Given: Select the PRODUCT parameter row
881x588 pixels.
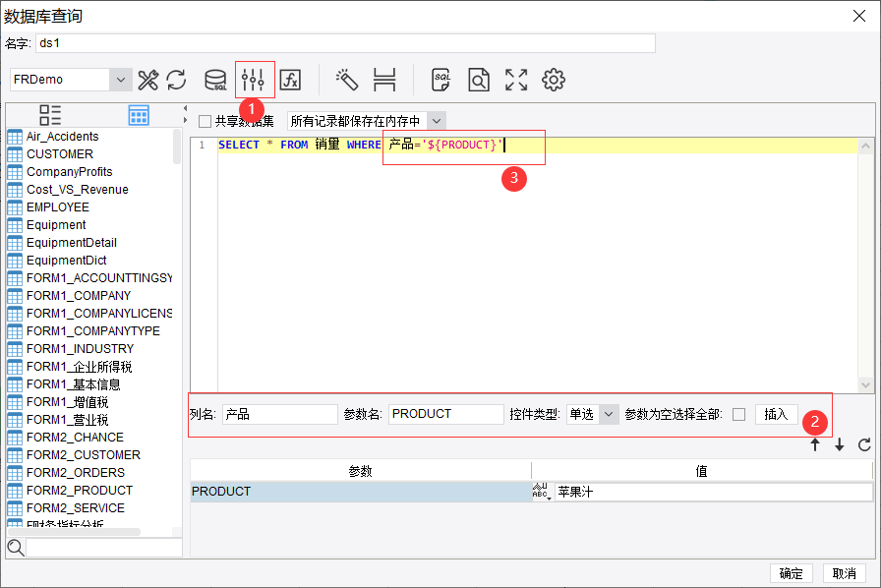Looking at the screenshot, I should 361,492.
